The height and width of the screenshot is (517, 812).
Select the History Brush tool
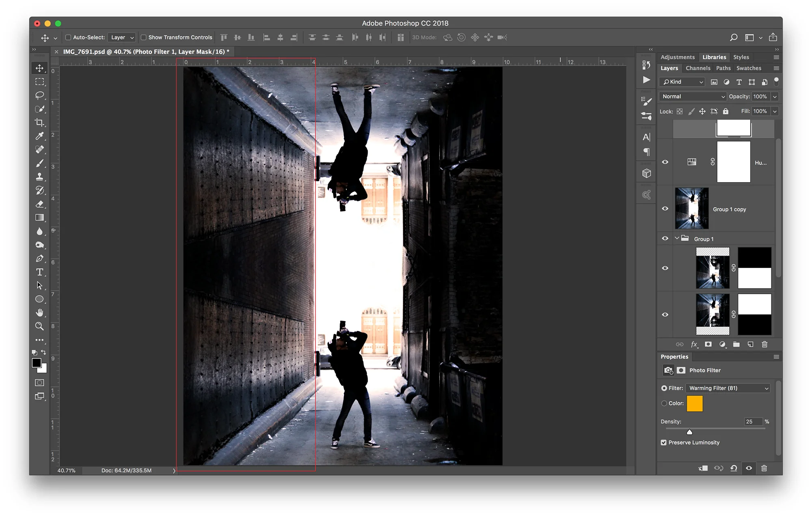click(x=39, y=190)
